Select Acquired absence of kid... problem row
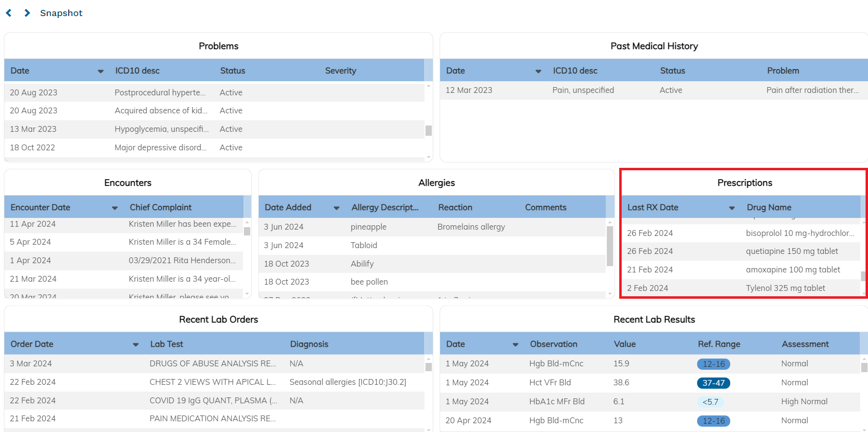This screenshot has height=432, width=868. 214,111
